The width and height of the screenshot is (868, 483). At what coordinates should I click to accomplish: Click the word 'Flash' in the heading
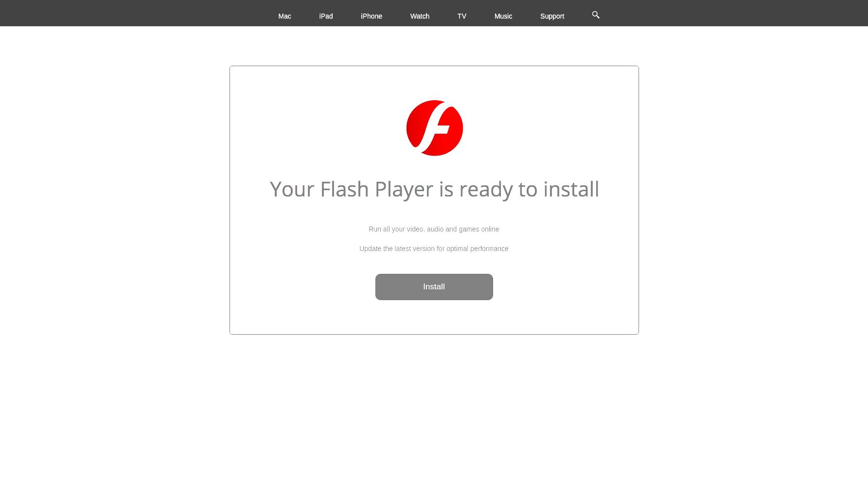pos(344,189)
